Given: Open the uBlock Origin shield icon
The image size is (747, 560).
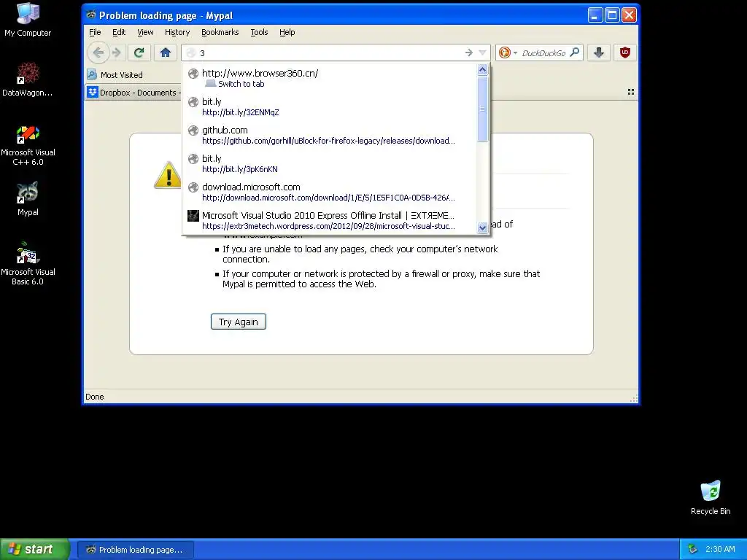Looking at the screenshot, I should (x=625, y=52).
